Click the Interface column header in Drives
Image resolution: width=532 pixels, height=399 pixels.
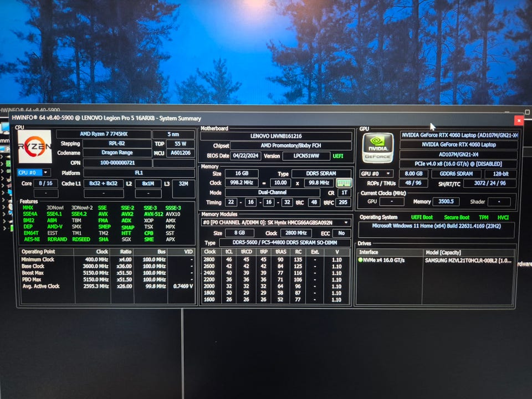click(390, 253)
